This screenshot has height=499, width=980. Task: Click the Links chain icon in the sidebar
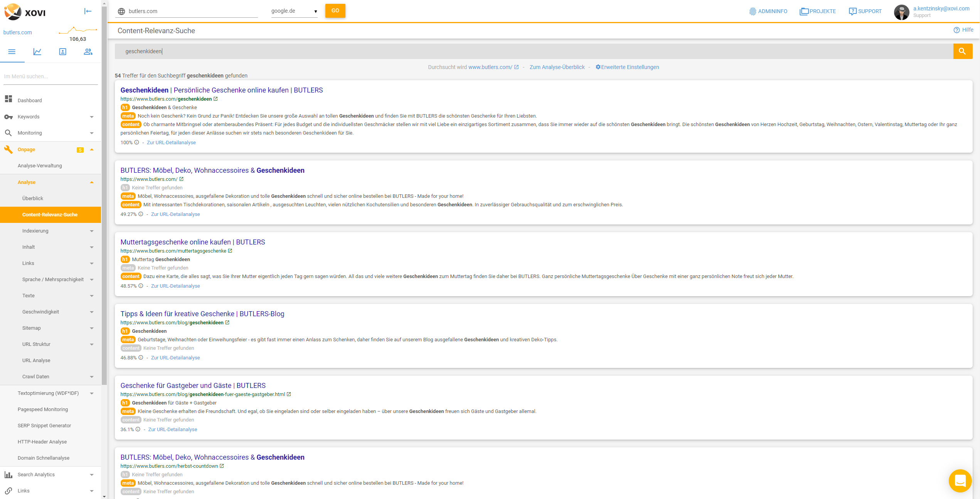[x=8, y=491]
